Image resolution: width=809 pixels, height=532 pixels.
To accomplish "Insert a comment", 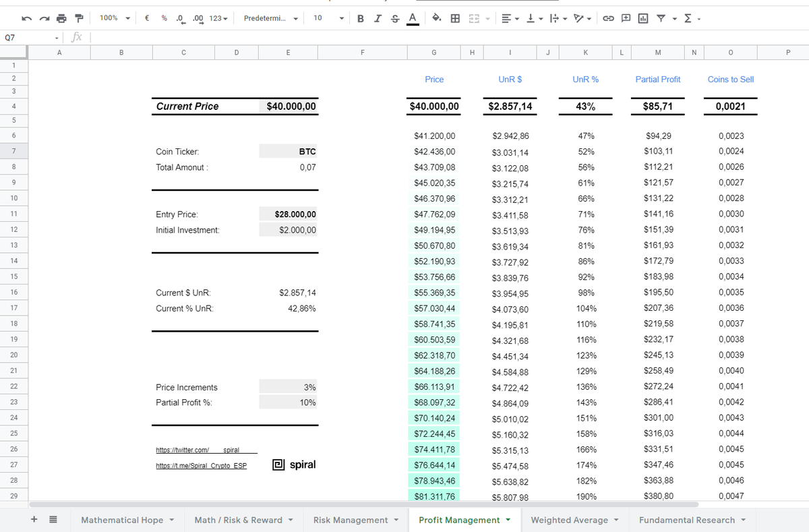I will pos(625,18).
